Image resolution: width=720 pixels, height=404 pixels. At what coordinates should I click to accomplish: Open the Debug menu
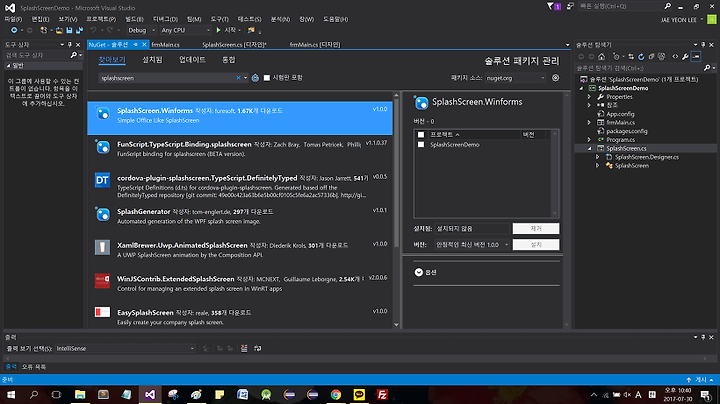[165, 19]
